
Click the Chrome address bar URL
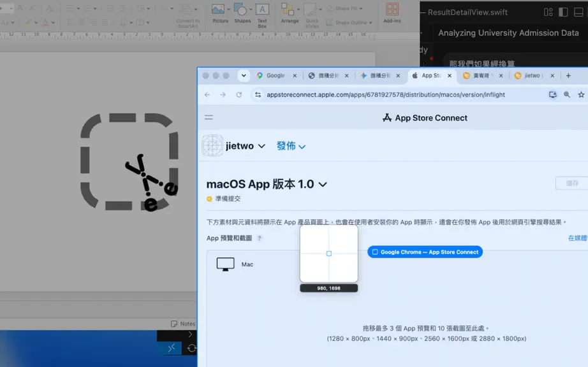tap(385, 95)
